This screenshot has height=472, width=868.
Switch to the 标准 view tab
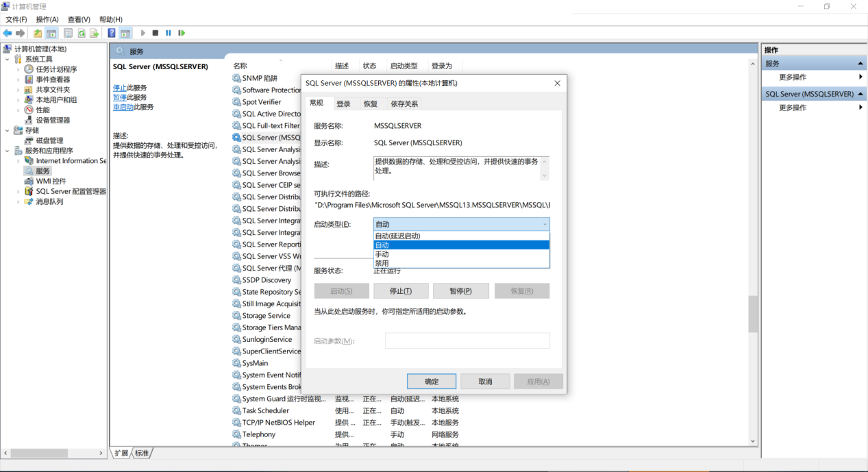142,454
